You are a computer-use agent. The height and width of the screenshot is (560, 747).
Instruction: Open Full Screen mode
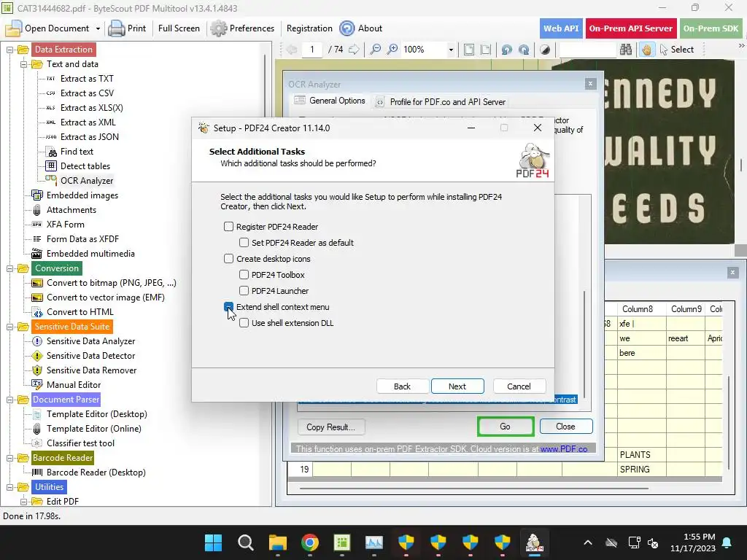pos(179,28)
